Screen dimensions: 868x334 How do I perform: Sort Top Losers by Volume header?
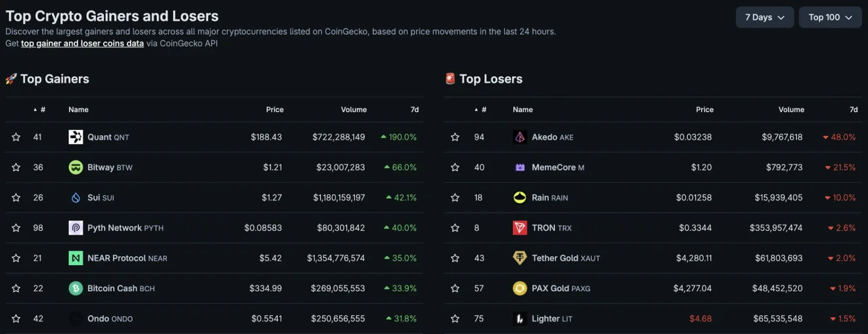[x=791, y=109]
